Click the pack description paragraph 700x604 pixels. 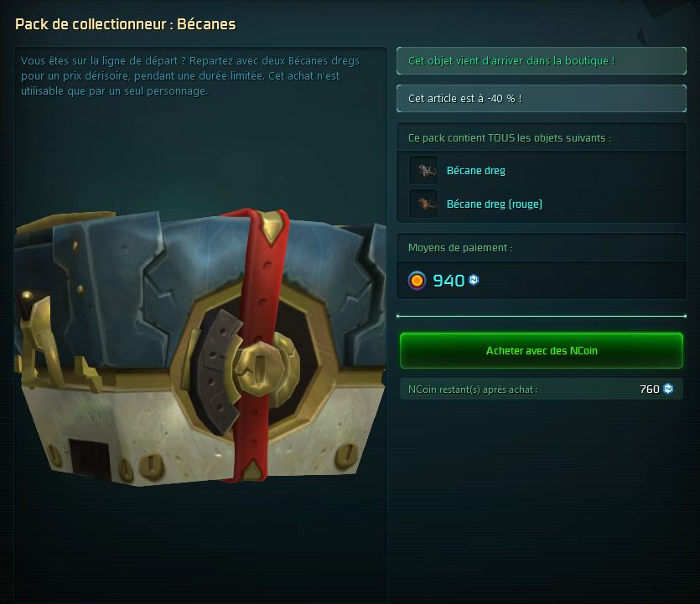coord(190,76)
